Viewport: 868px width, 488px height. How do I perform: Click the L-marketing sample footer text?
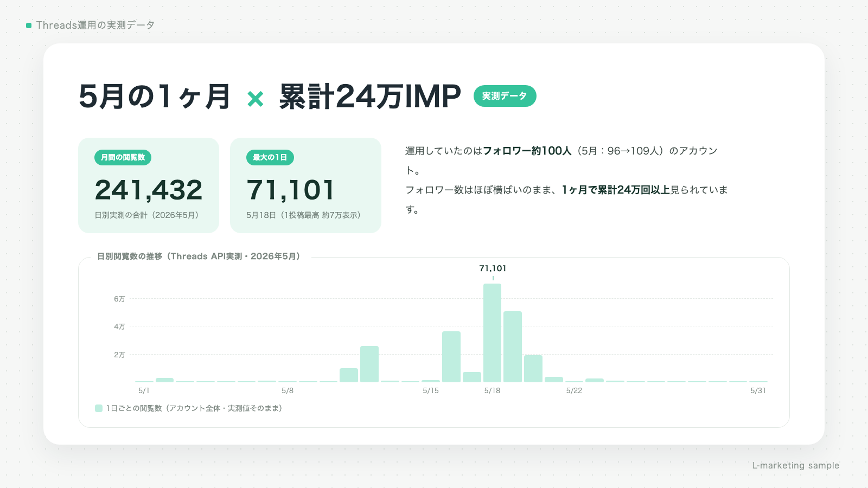795,465
